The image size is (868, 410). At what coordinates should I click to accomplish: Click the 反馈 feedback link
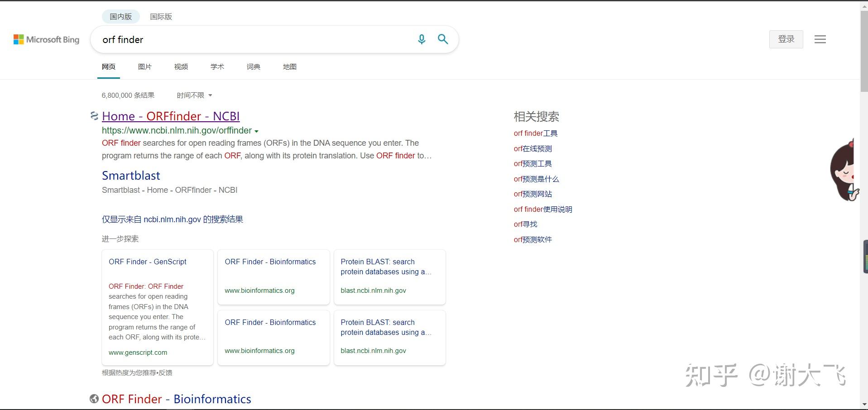(x=165, y=372)
